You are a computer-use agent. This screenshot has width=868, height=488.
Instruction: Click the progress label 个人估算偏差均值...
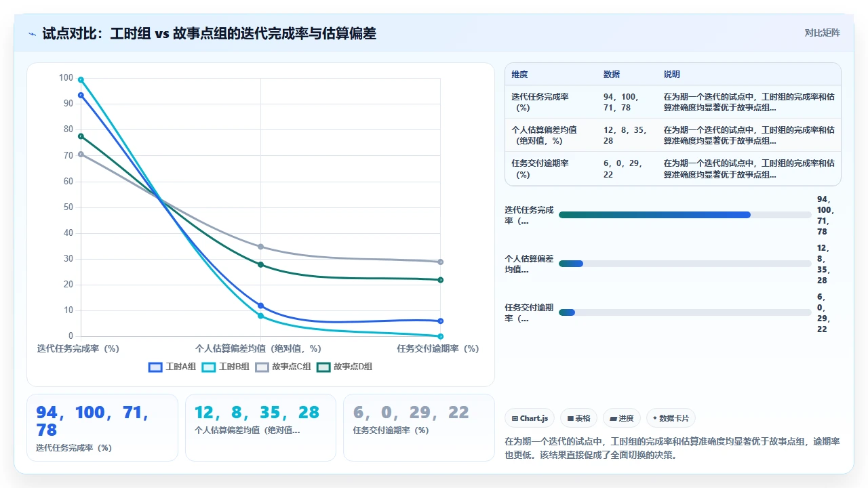529,264
